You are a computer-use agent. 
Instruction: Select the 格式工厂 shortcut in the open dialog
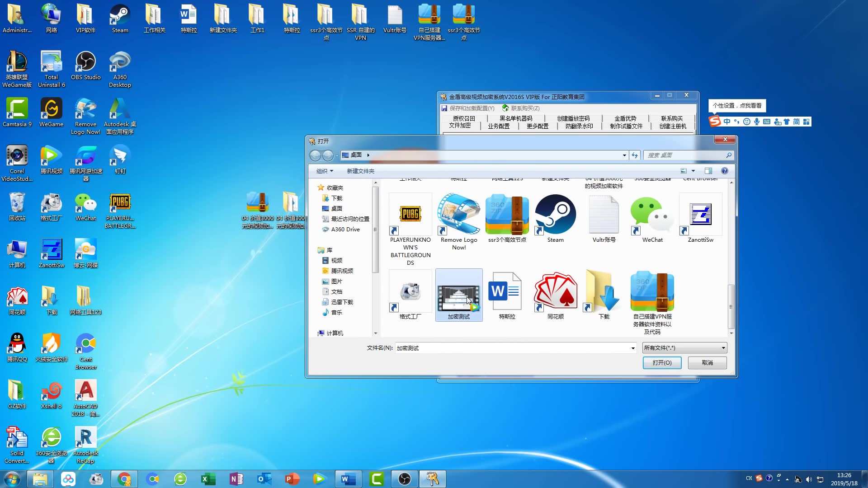410,296
